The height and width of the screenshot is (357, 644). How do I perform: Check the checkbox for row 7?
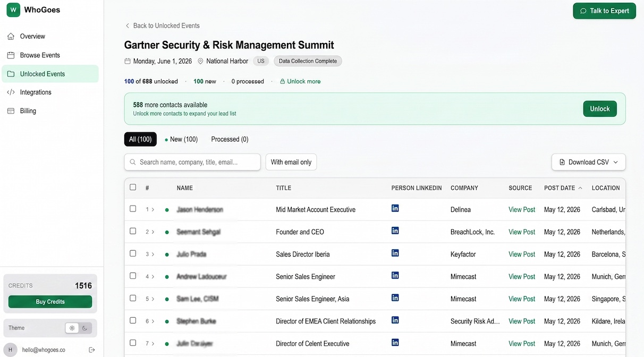[x=133, y=343]
